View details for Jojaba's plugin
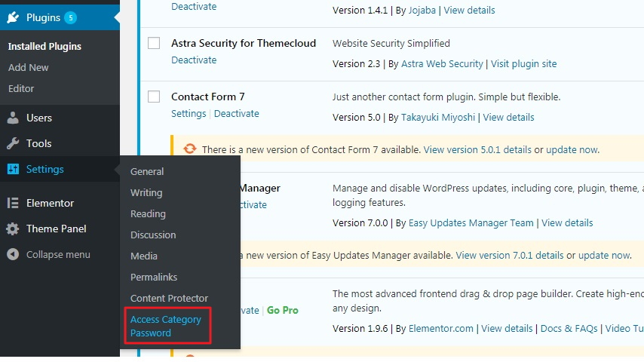The height and width of the screenshot is (362, 644). click(x=469, y=11)
